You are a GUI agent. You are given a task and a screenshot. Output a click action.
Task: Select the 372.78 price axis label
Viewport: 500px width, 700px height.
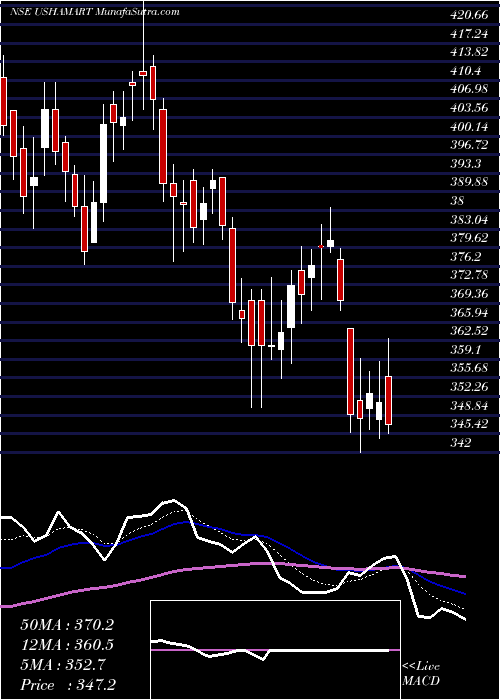pyautogui.click(x=468, y=275)
